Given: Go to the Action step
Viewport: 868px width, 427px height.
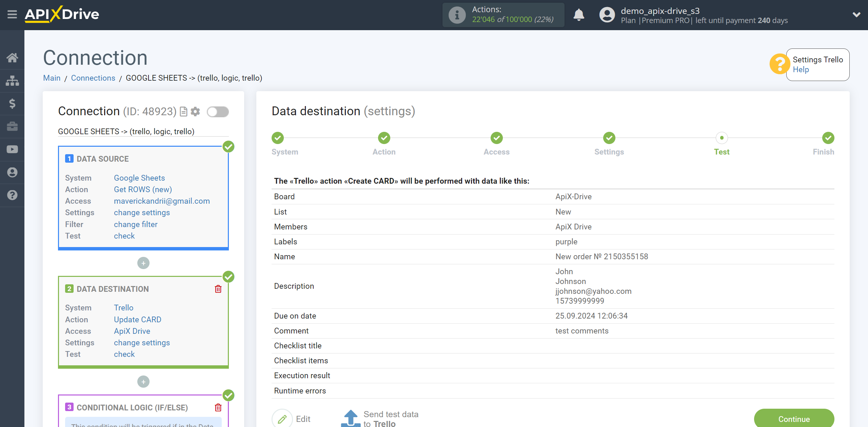Looking at the screenshot, I should (x=384, y=138).
